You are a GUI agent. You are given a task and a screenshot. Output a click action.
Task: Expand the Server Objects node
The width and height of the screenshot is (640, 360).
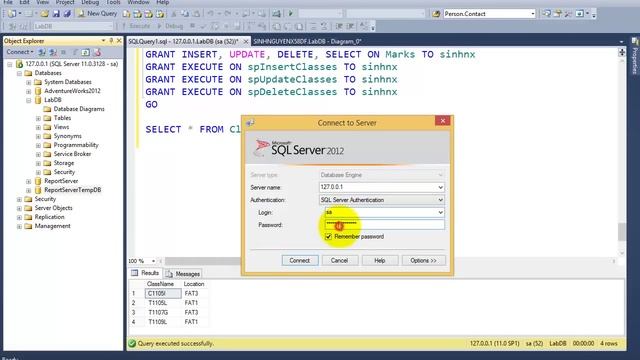[x=19, y=208]
